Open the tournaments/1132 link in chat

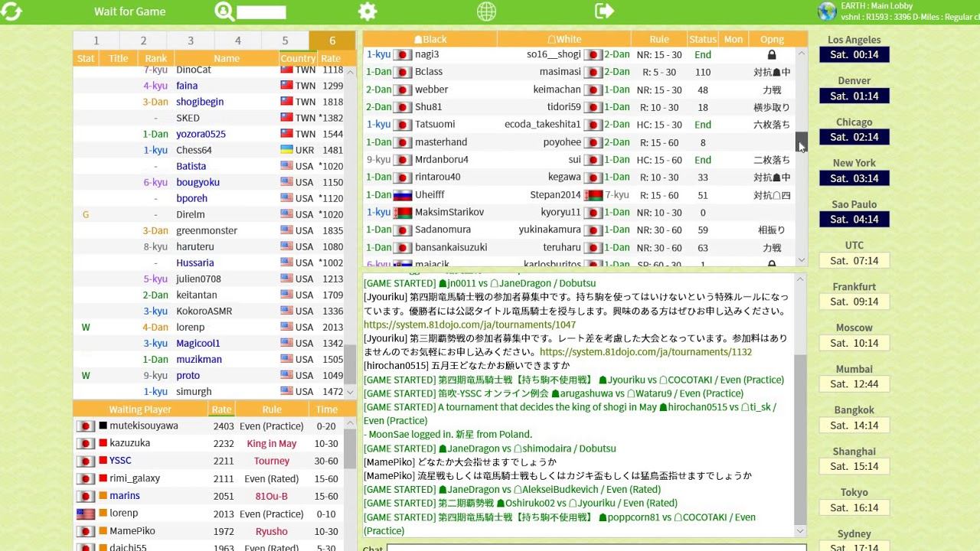pos(645,352)
